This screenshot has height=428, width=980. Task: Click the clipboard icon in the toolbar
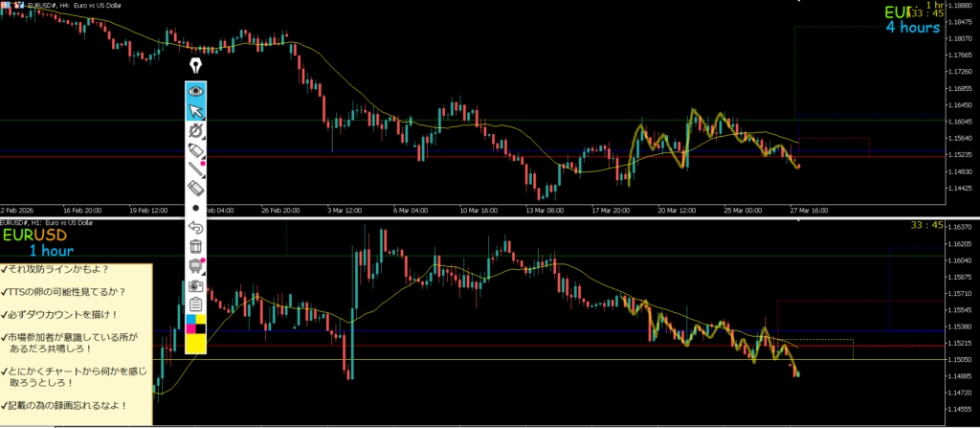196,303
